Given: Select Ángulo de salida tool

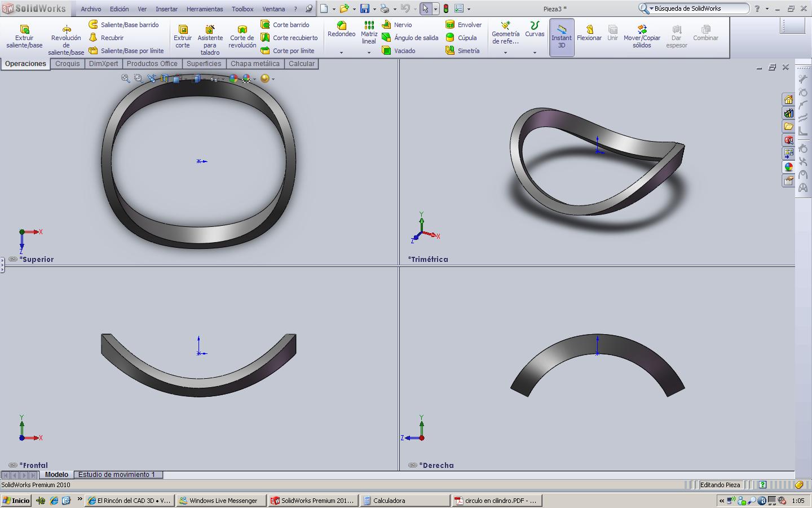Looking at the screenshot, I should pyautogui.click(x=410, y=38).
